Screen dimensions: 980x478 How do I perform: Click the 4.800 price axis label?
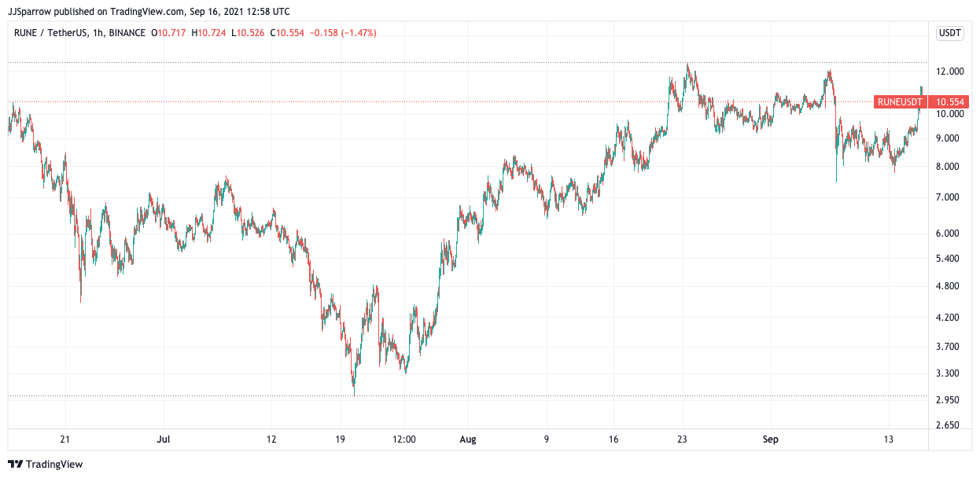pos(948,286)
